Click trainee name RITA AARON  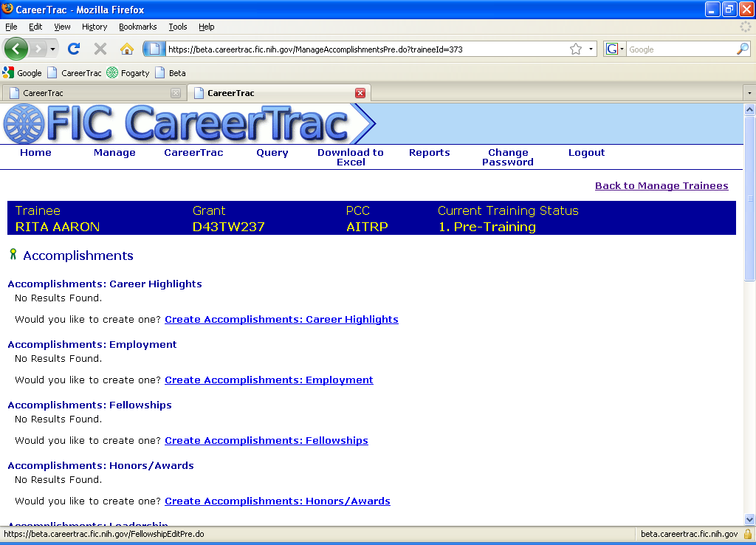[x=58, y=227]
